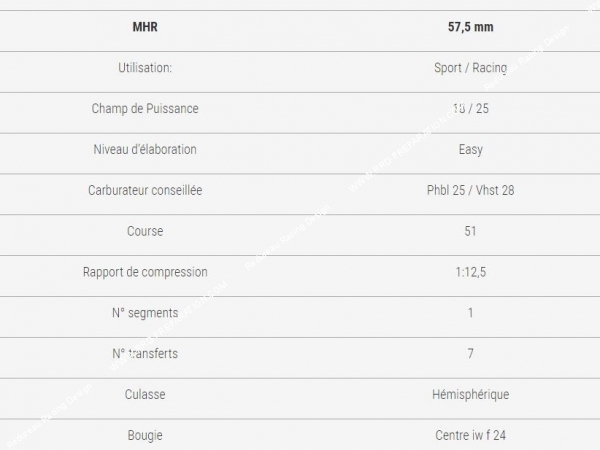600x450 pixels.
Task: Click the Carburateur conseillée label
Action: (145, 190)
